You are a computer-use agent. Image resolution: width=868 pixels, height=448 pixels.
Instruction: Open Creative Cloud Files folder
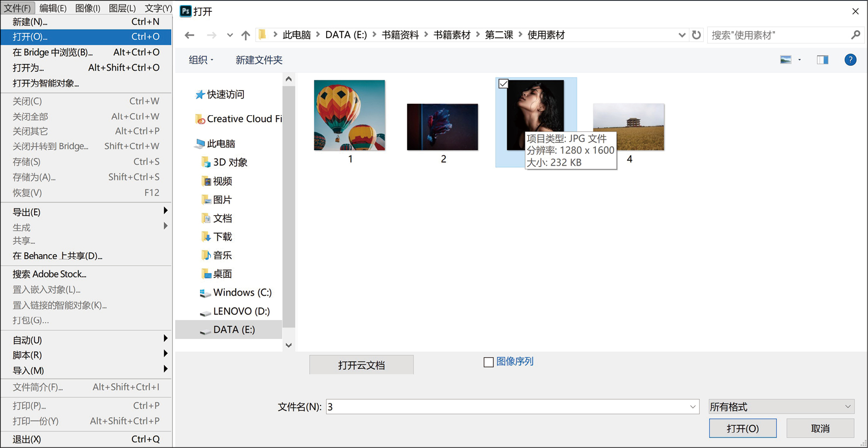pos(239,119)
